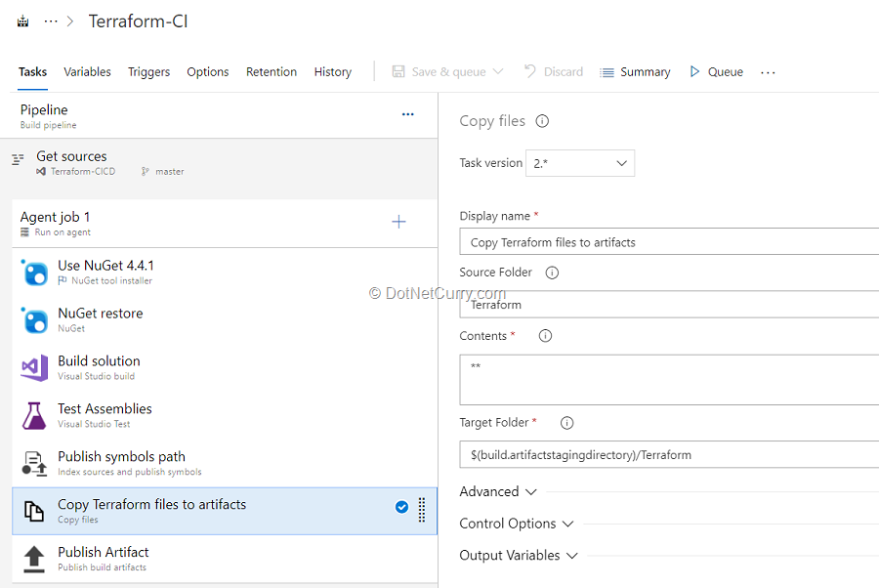Select the Use NuGet 4.4.1 task label

(x=105, y=266)
